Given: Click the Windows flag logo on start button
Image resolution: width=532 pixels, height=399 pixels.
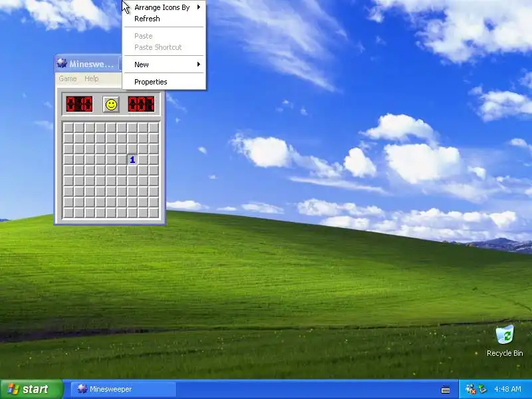Looking at the screenshot, I should (x=13, y=389).
